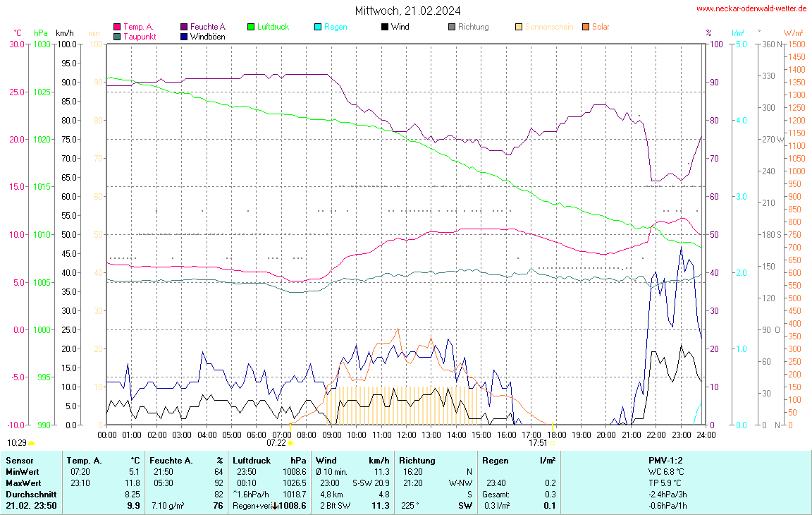812x515 pixels.
Task: Select the green Luftdruck legend square
Action: point(251,27)
